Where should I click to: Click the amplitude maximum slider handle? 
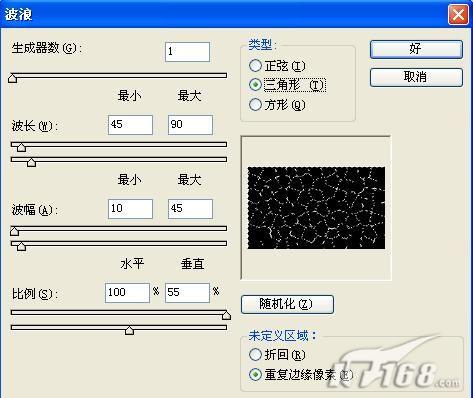pyautogui.click(x=21, y=246)
